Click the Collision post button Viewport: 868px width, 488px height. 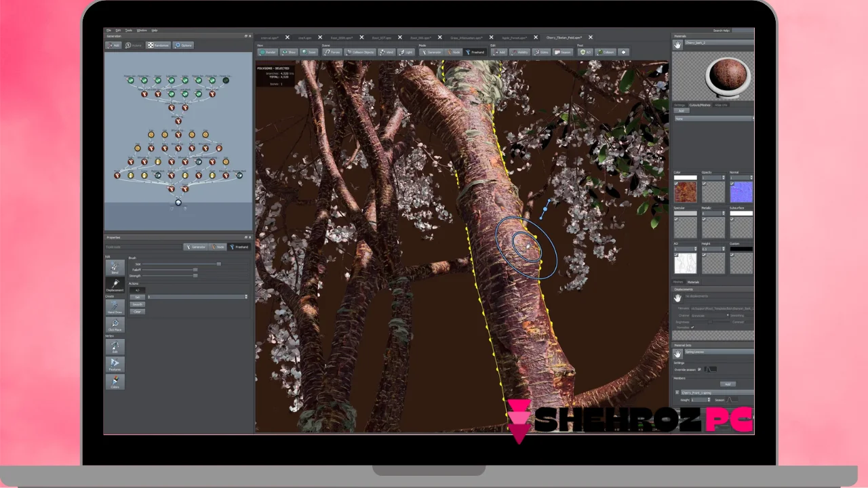606,52
